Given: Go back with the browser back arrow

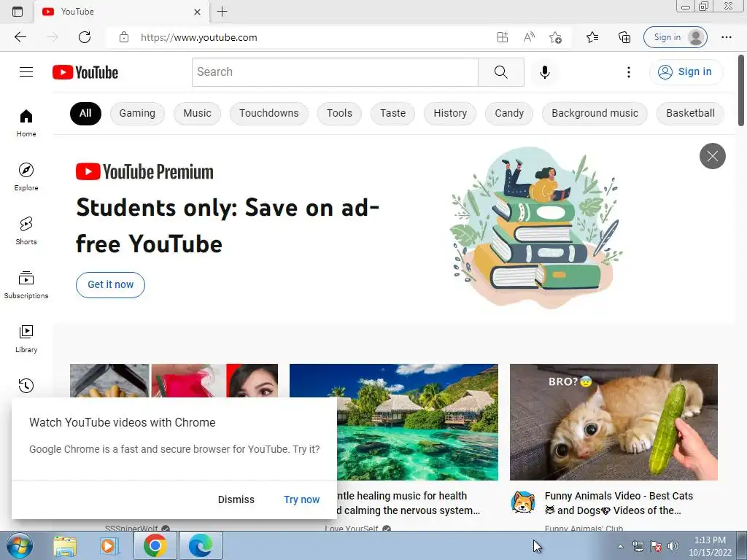Looking at the screenshot, I should point(20,37).
